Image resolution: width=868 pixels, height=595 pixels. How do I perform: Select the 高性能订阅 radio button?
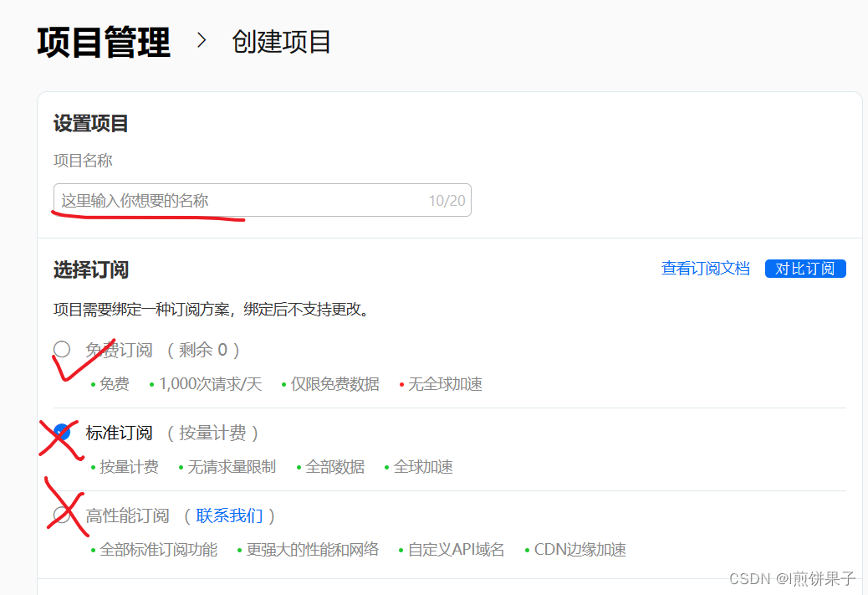click(x=62, y=515)
